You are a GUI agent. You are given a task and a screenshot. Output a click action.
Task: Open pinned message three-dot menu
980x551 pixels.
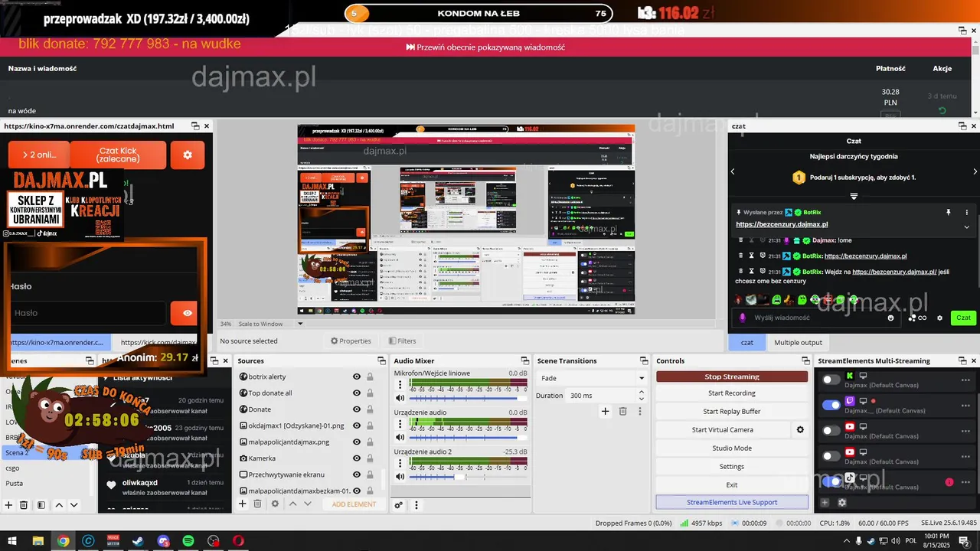(967, 212)
